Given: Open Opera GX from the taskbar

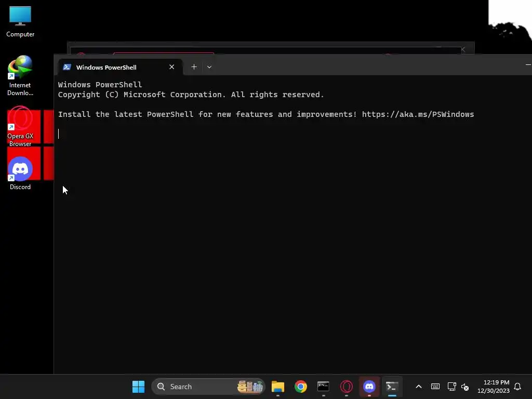Looking at the screenshot, I should (x=347, y=387).
